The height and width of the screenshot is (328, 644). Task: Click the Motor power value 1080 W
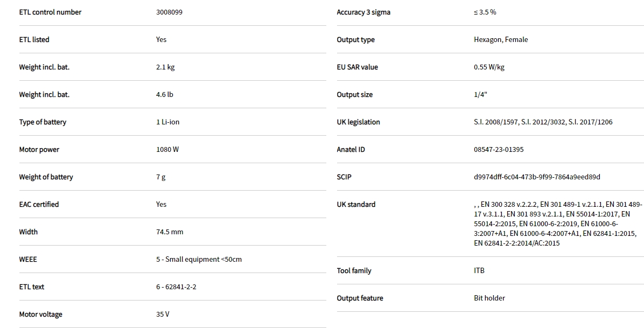click(x=167, y=149)
